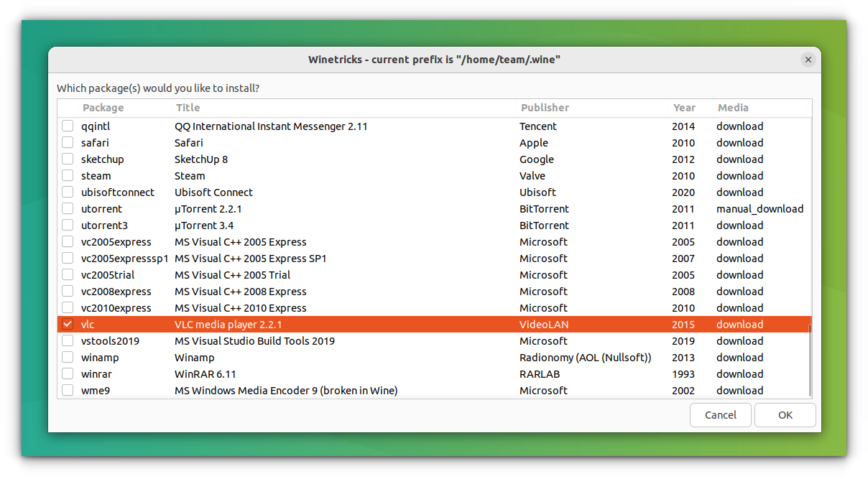
Task: Click the 'manual_download' media cell
Action: tap(760, 209)
